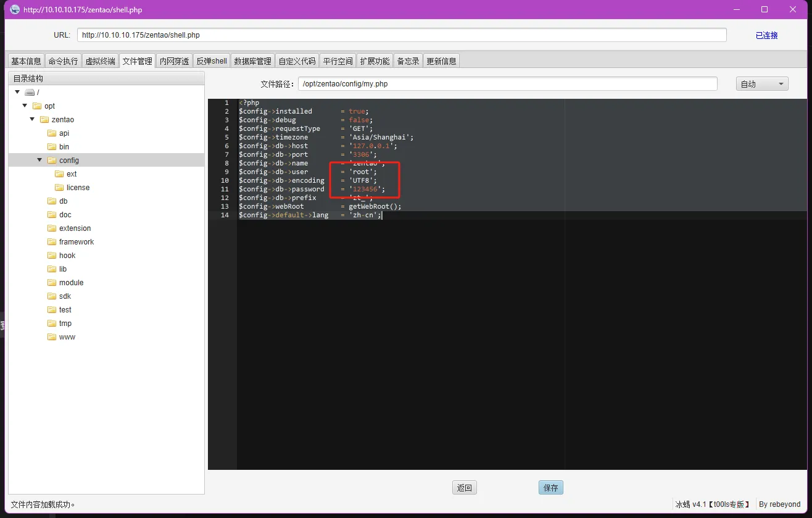Click in the code editor at line 14
This screenshot has width=812, height=518.
coord(522,215)
